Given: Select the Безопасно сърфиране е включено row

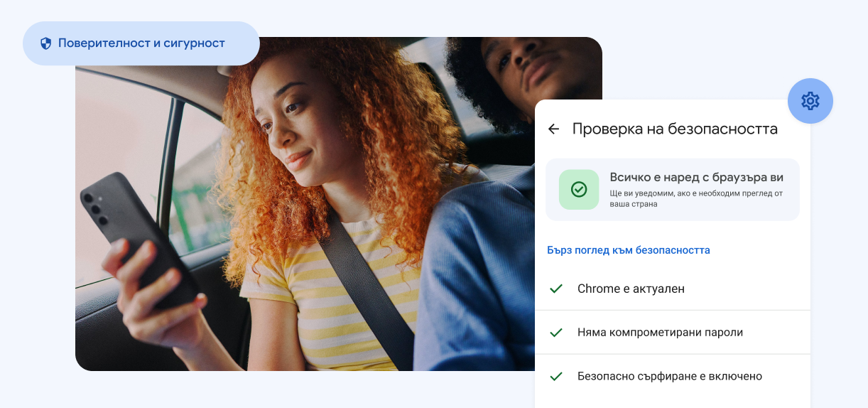Looking at the screenshot, I should pyautogui.click(x=673, y=376).
